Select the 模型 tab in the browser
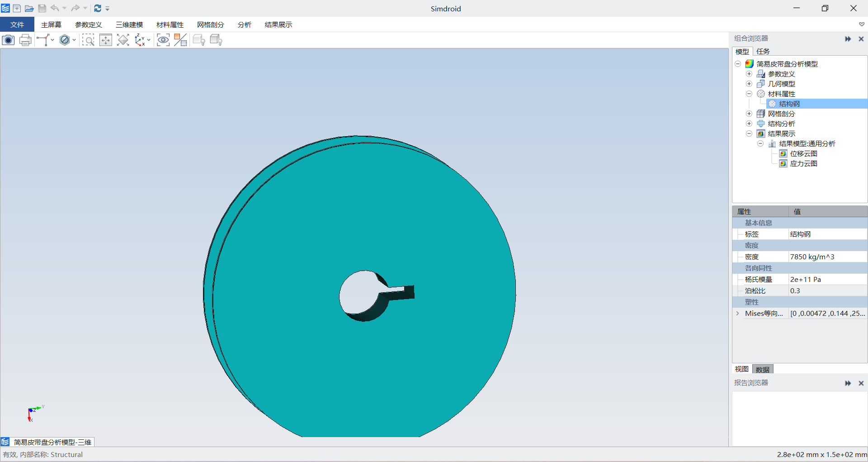Screen dimensions: 868x462 pyautogui.click(x=742, y=52)
